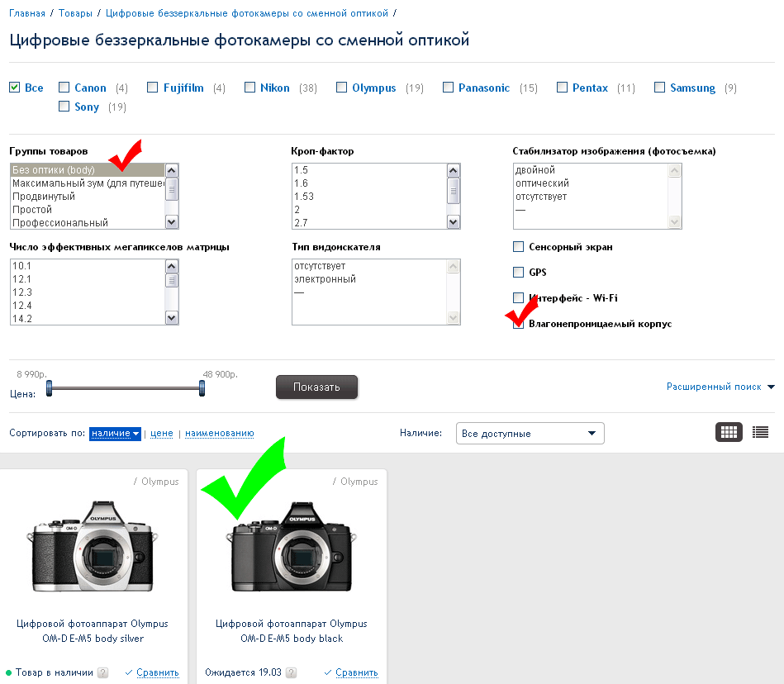Image resolution: width=784 pixels, height=684 pixels.
Task: Click 'Сравнить' for the silver OM-D E-M5
Action: pos(158,672)
